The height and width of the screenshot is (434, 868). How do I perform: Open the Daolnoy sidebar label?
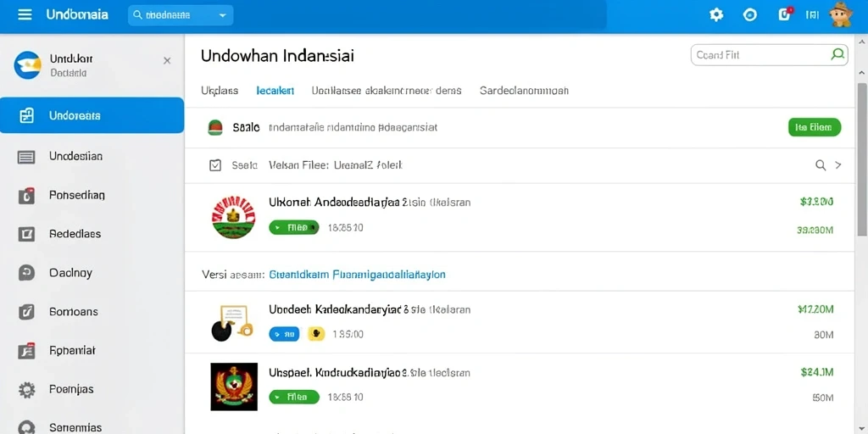(x=70, y=272)
